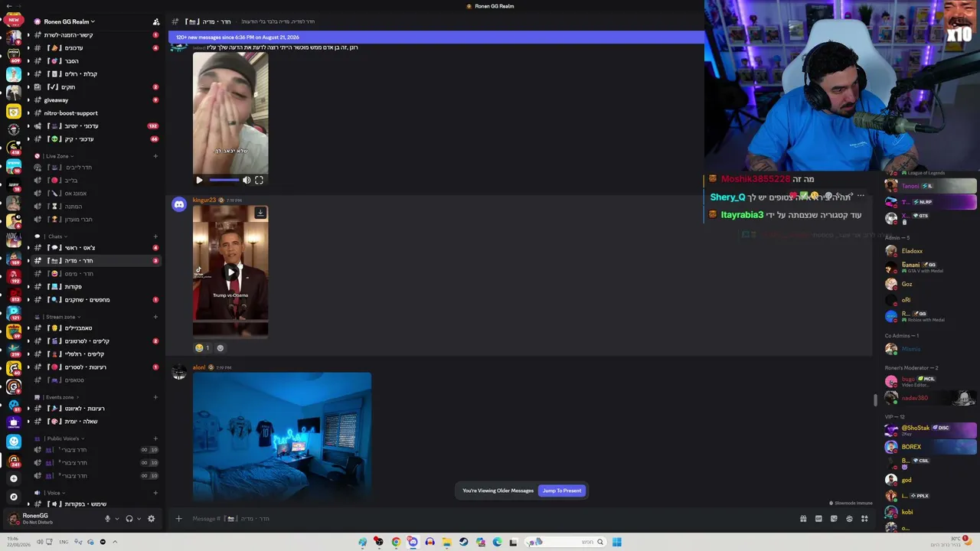Open the server member invite icon
This screenshot has width=980, height=551.
[x=156, y=21]
